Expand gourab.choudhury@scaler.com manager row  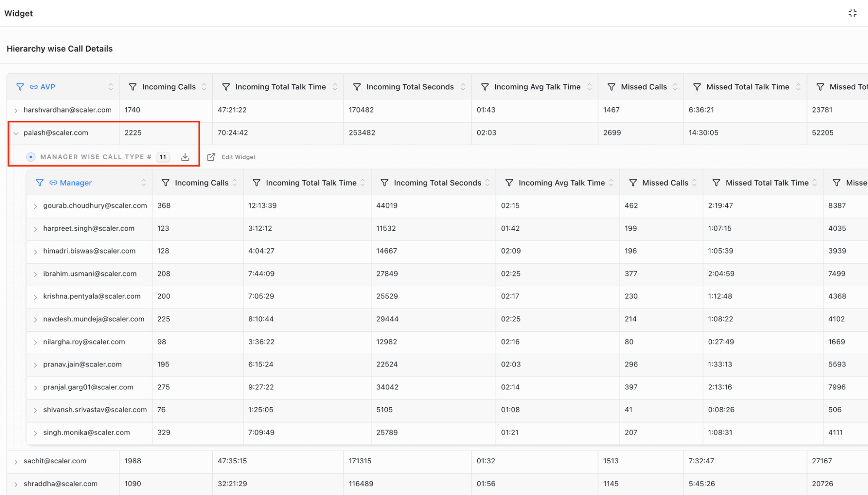pos(36,206)
